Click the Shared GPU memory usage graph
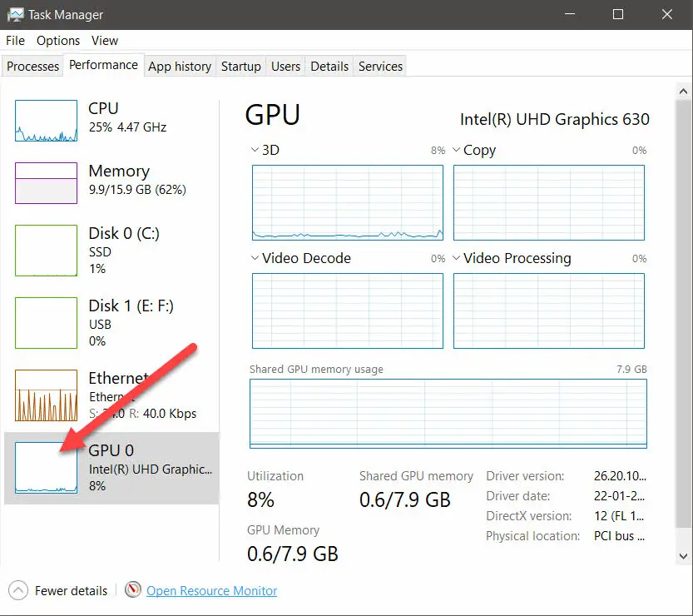This screenshot has height=616, width=693. (448, 414)
